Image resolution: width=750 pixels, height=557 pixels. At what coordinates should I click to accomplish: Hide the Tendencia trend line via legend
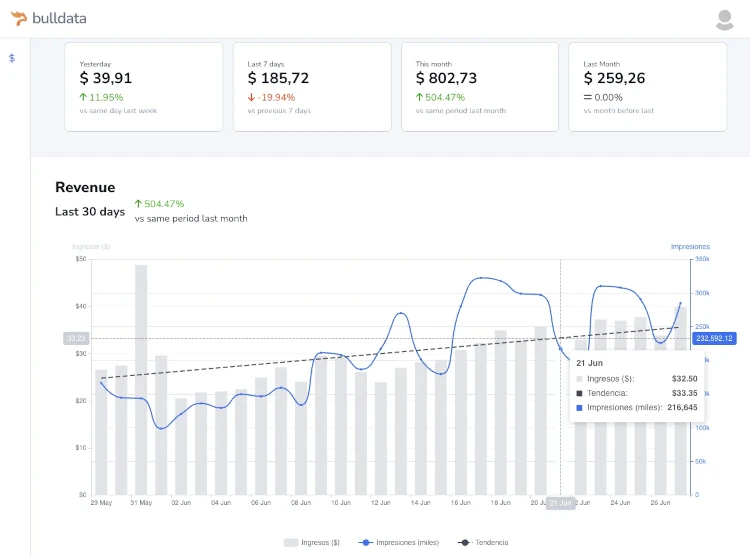tap(483, 542)
